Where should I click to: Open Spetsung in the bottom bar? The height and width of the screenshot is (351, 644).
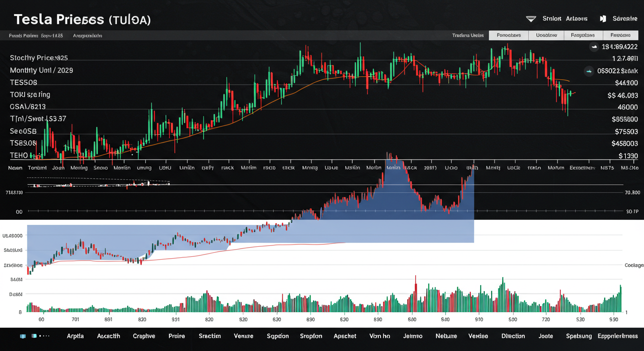click(x=579, y=336)
